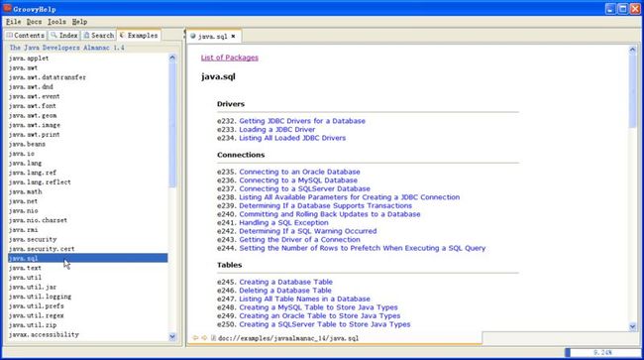Click package list scroll-down arrow
This screenshot has width=644, height=360.
click(x=172, y=336)
